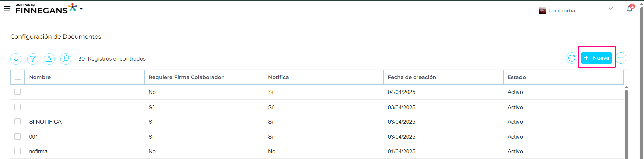Click the Nueva button
644x159 pixels.
click(596, 58)
